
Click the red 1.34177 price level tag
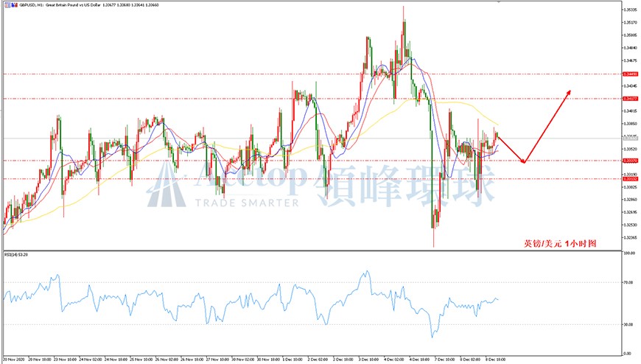[x=629, y=99]
